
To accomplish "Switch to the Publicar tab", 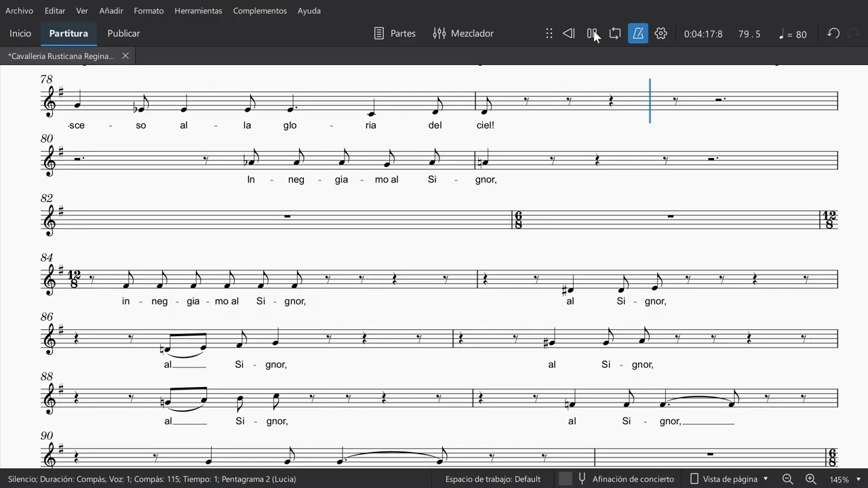I will pyautogui.click(x=123, y=33).
